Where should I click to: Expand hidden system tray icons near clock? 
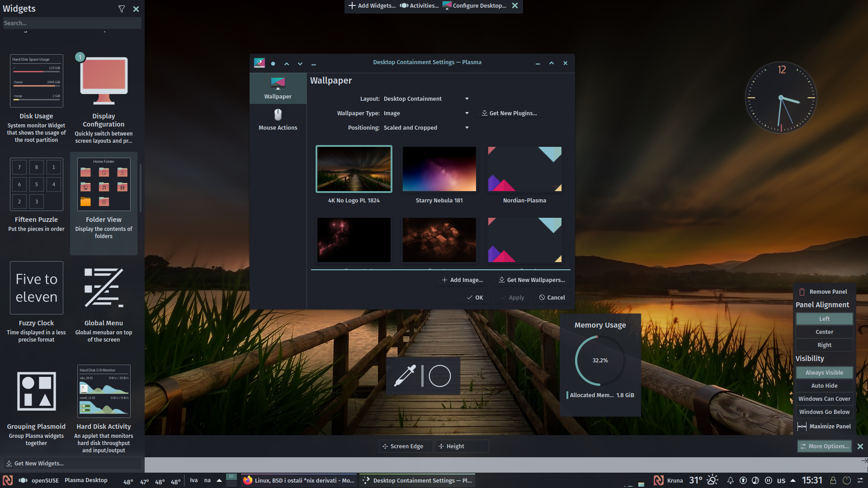793,480
